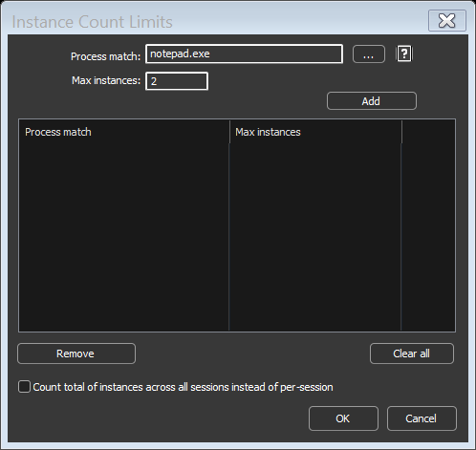Add the notepad.exe instance limit rule

tap(372, 101)
